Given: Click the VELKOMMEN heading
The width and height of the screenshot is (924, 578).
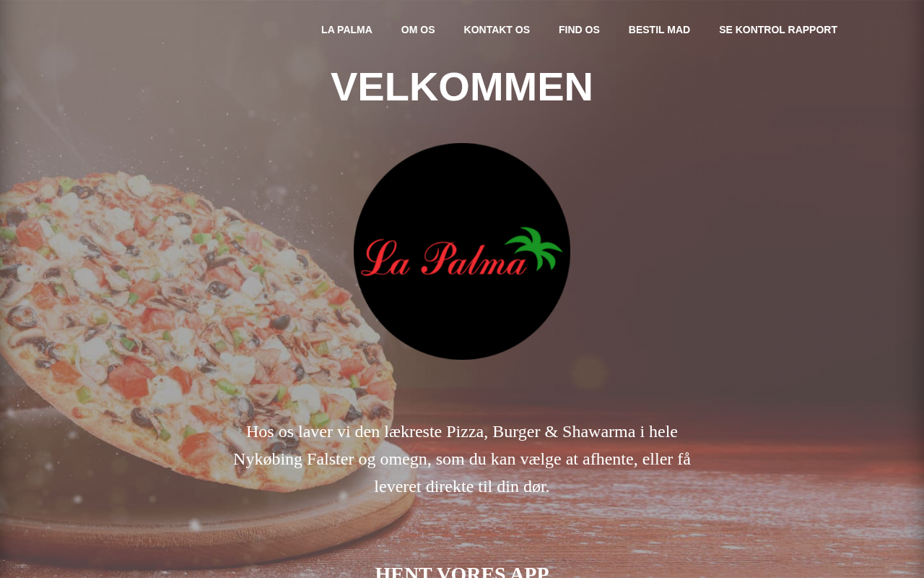Looking at the screenshot, I should pos(462,87).
